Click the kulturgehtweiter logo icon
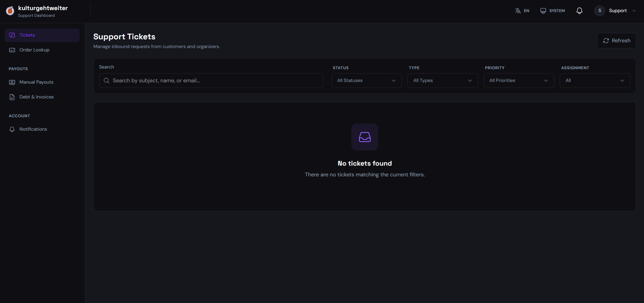644x303 pixels. point(10,11)
